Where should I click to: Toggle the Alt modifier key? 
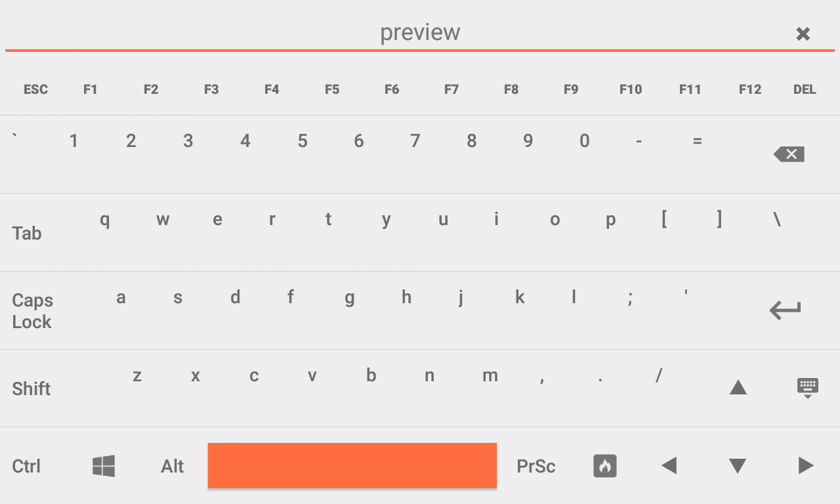(173, 466)
